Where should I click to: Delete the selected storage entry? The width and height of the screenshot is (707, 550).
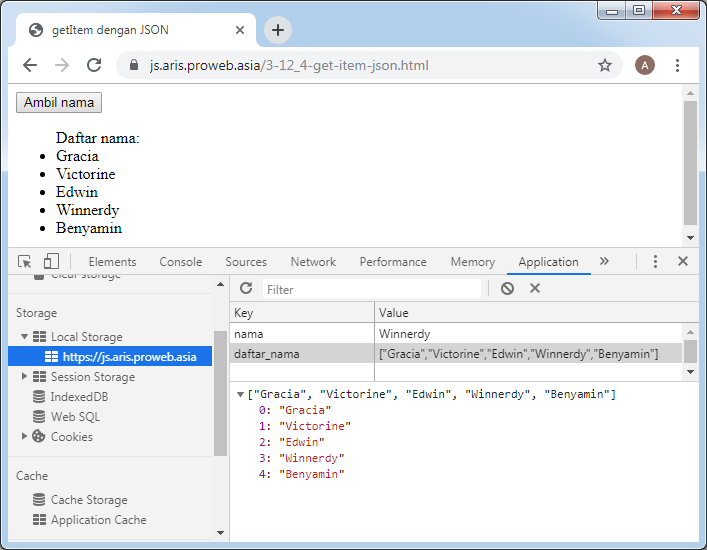point(535,288)
